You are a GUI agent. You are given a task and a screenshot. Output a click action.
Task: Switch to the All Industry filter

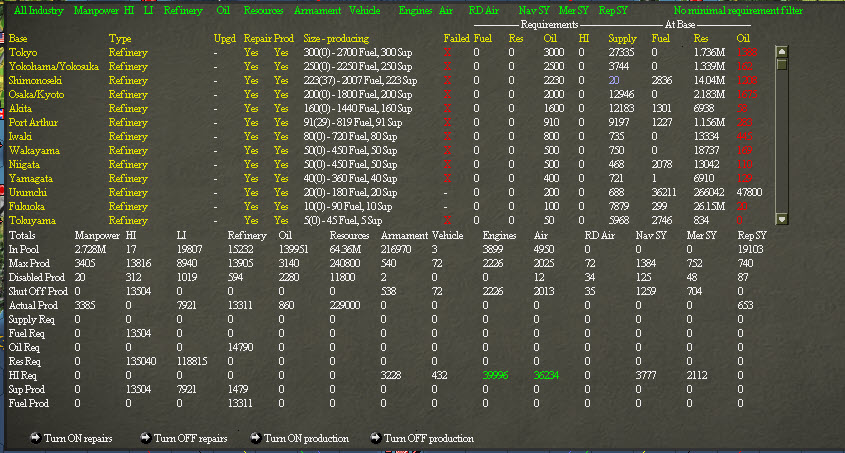coord(38,11)
